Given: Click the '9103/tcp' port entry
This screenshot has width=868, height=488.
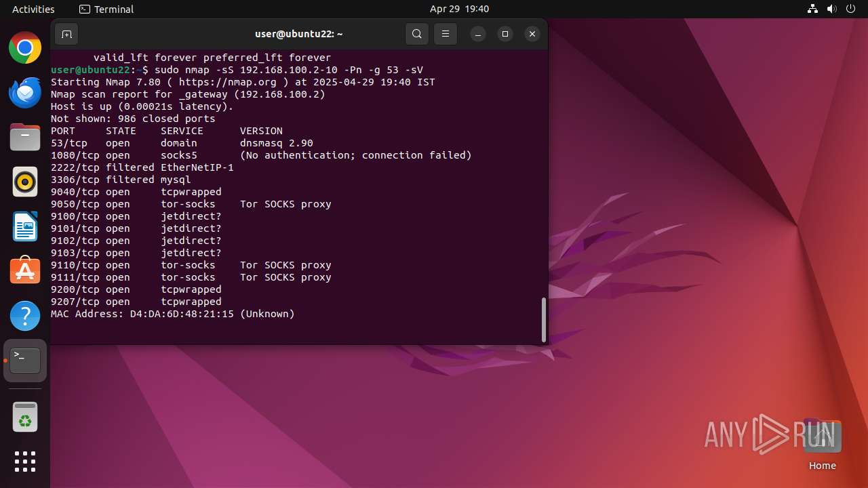Looking at the screenshot, I should pos(75,253).
